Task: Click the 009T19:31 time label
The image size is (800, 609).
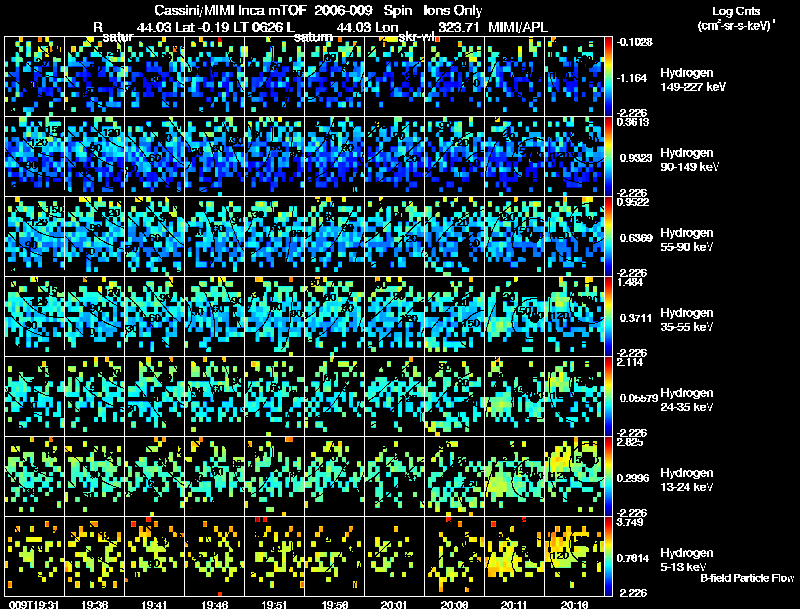Action: [33, 604]
